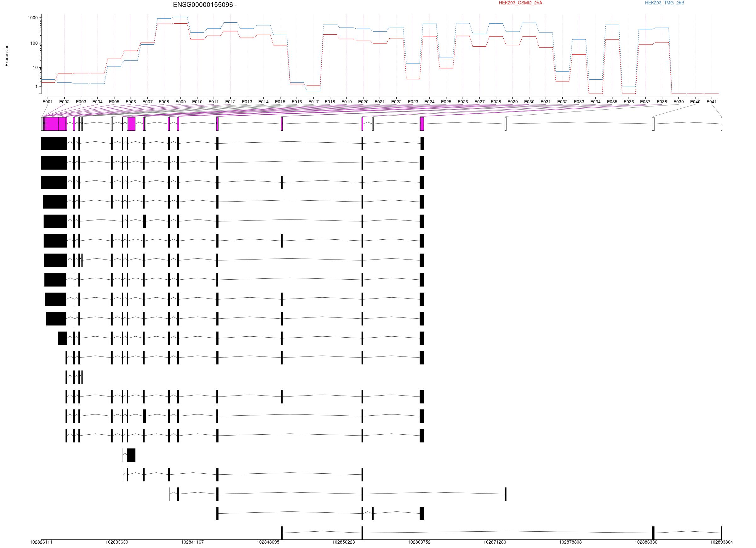Click the first transcript's large black 3' exon
This screenshot has width=756, height=548.
[54, 143]
